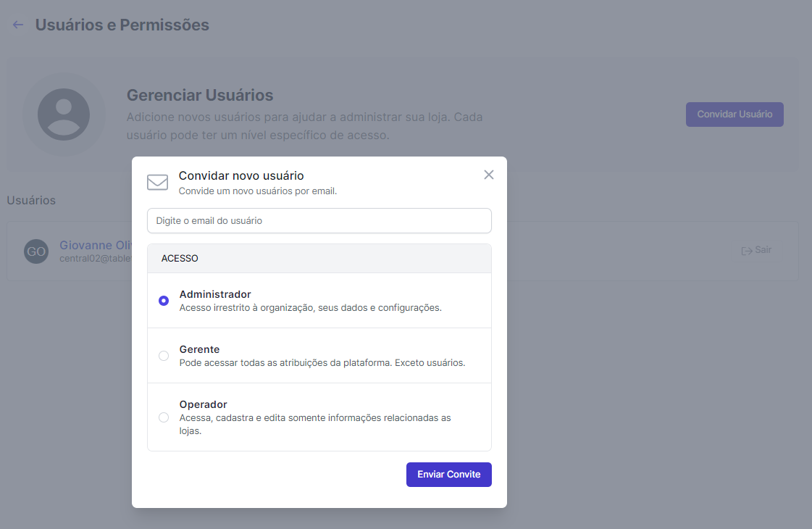Click the Convidar novo usuário dialog title
The image size is (812, 529).
pyautogui.click(x=241, y=175)
